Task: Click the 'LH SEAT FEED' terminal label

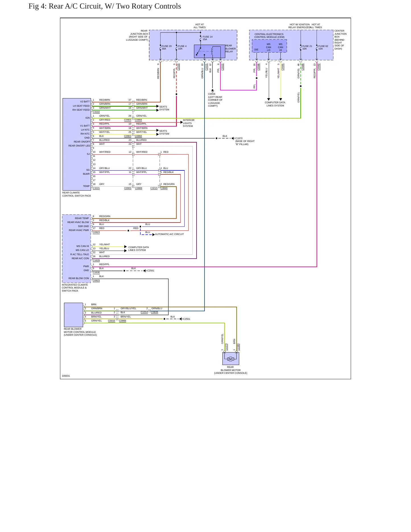Action: click(x=81, y=106)
